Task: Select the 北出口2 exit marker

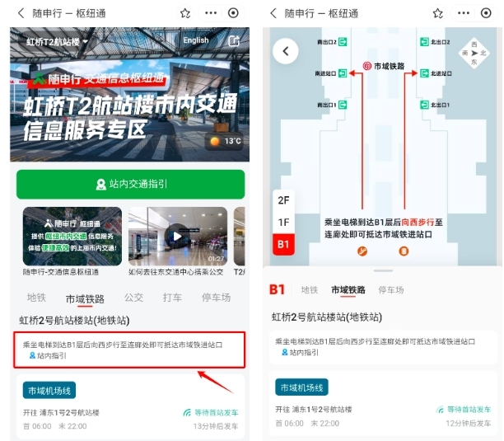Action: pyautogui.click(x=435, y=42)
